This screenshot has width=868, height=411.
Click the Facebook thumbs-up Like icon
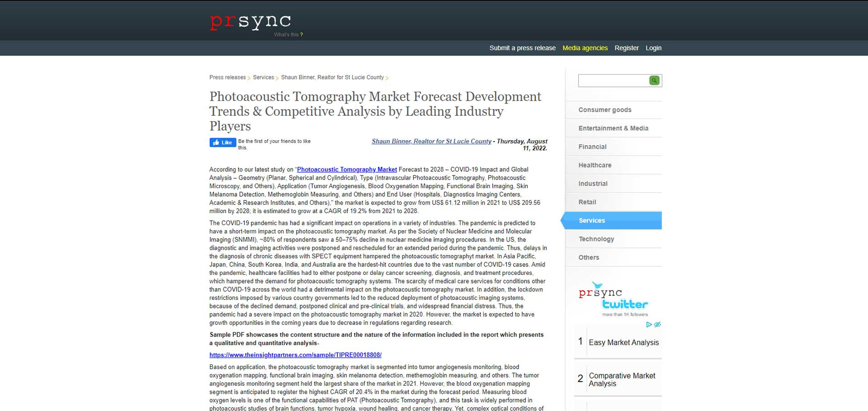point(217,142)
